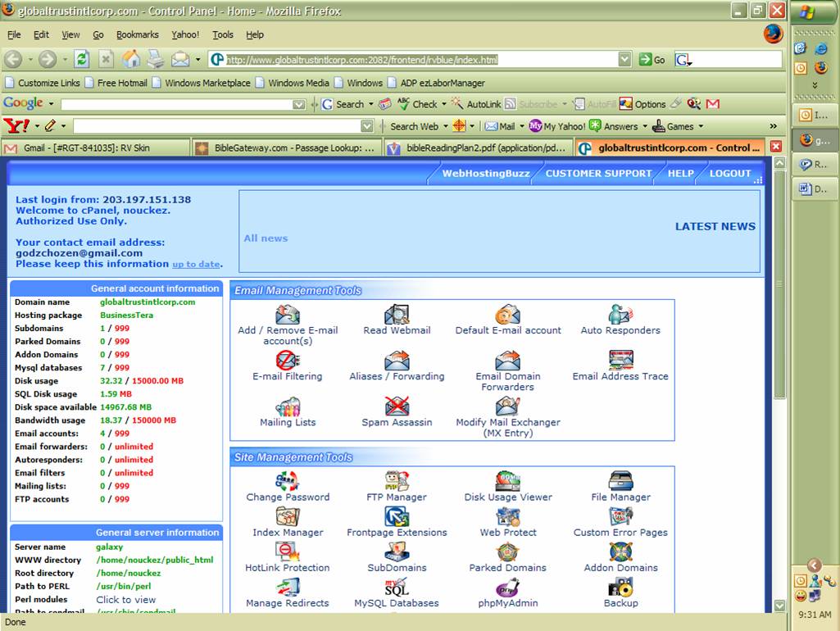Reload the page with the refresh button
This screenshot has width=840, height=631.
click(81, 59)
